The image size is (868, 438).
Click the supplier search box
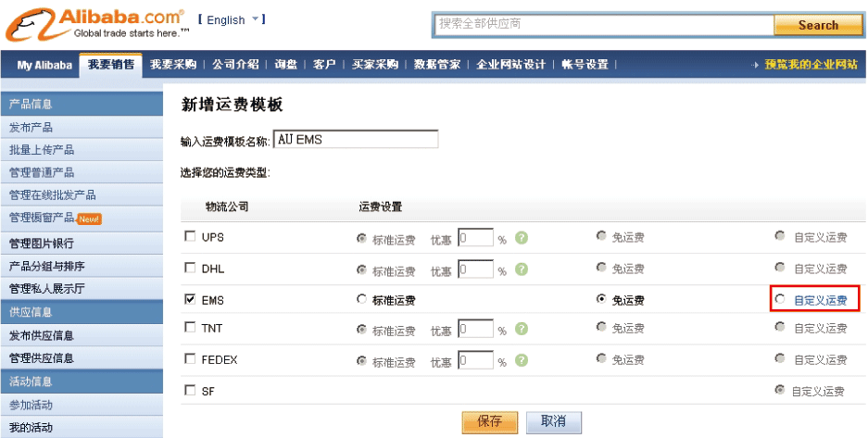603,25
